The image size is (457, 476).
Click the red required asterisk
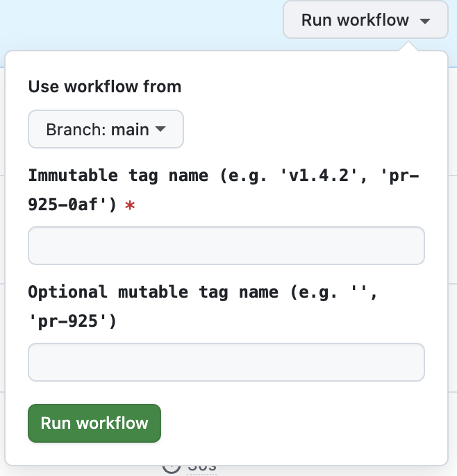(129, 205)
